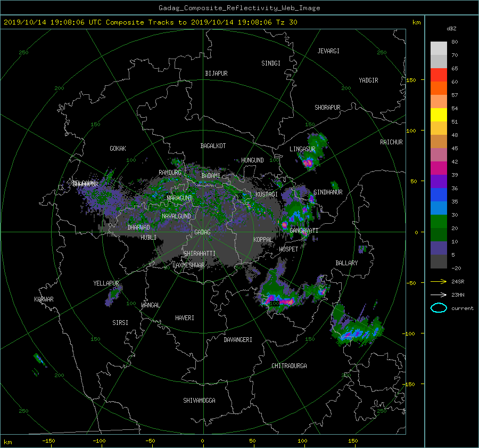Click the HUNGUND label
Image resolution: width=479 pixels, height=448 pixels.
pyautogui.click(x=252, y=160)
